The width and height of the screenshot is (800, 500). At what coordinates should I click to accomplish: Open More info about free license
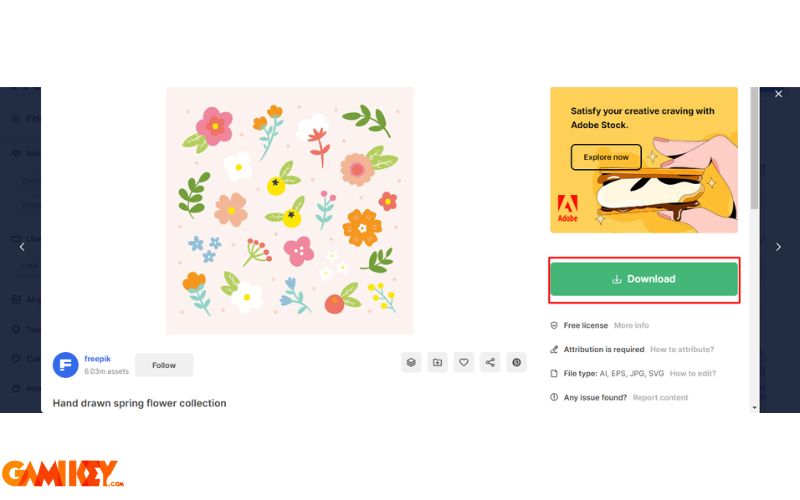(631, 326)
